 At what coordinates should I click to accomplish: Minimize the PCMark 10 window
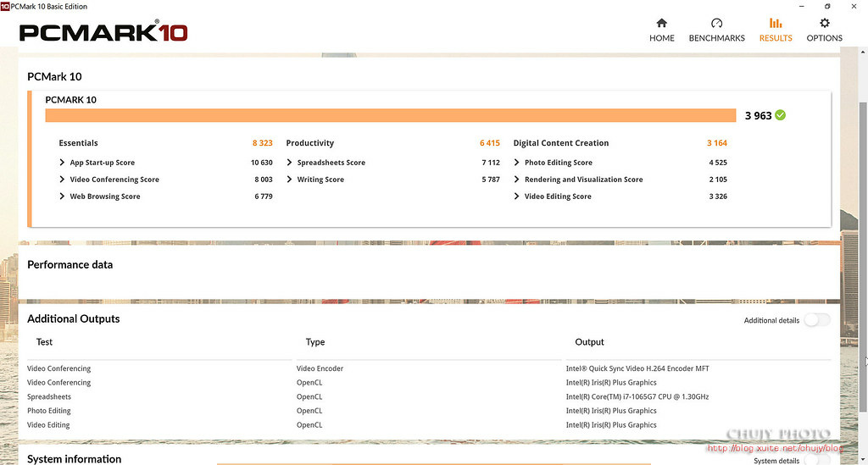pyautogui.click(x=802, y=7)
